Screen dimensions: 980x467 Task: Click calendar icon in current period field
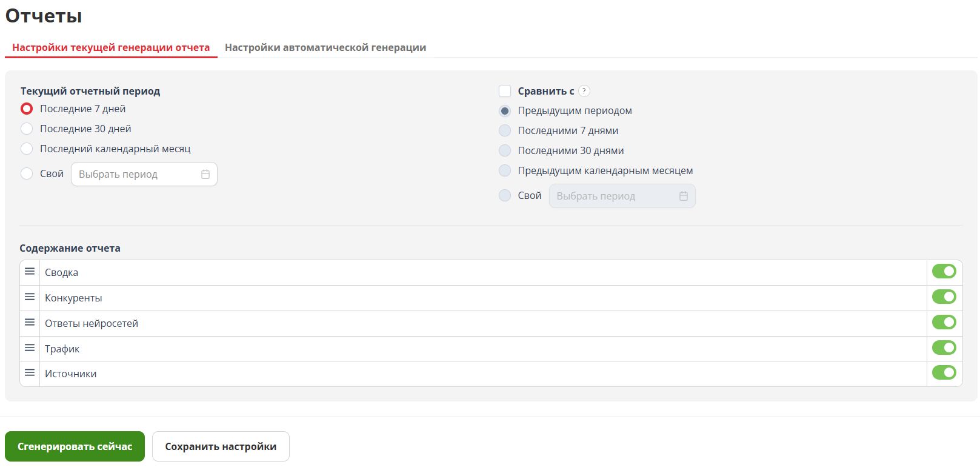[205, 174]
